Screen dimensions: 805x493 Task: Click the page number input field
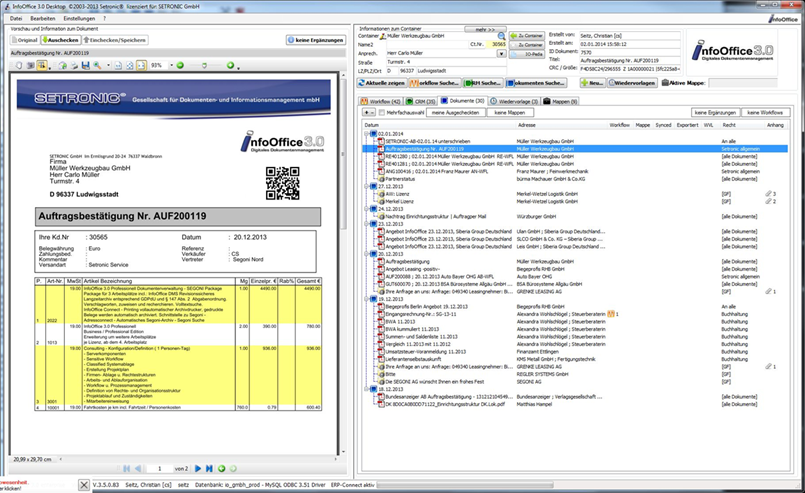tap(160, 468)
